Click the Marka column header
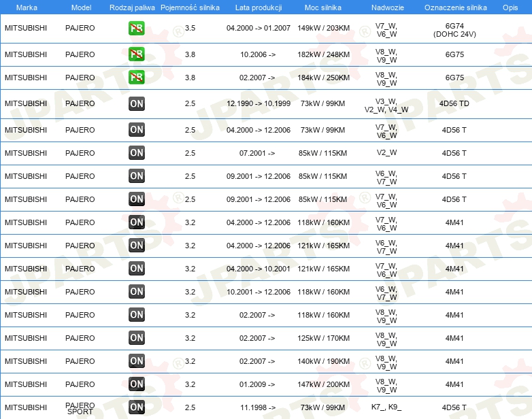This screenshot has height=419, width=532. click(27, 7)
